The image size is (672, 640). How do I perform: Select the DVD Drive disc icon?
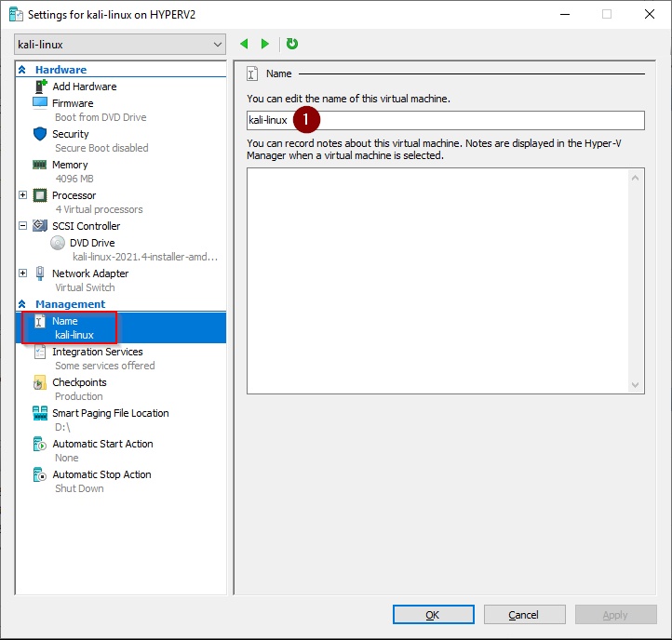pyautogui.click(x=59, y=243)
